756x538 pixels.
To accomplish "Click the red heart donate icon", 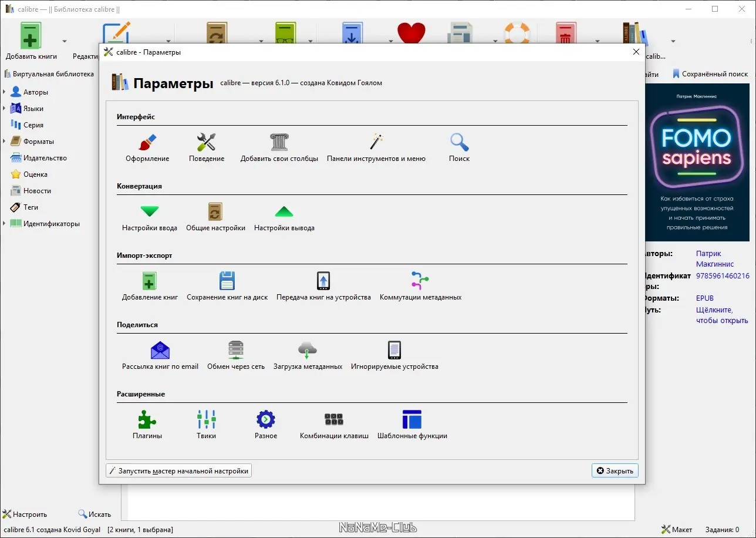I will [x=411, y=33].
